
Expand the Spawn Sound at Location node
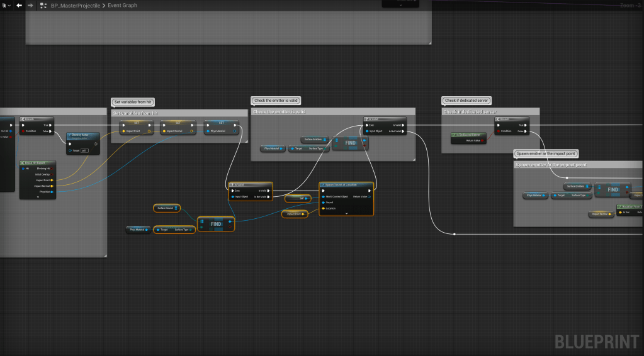pos(346,213)
